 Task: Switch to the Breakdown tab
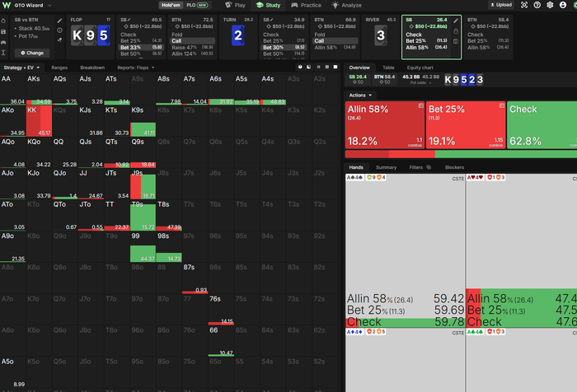92,68
